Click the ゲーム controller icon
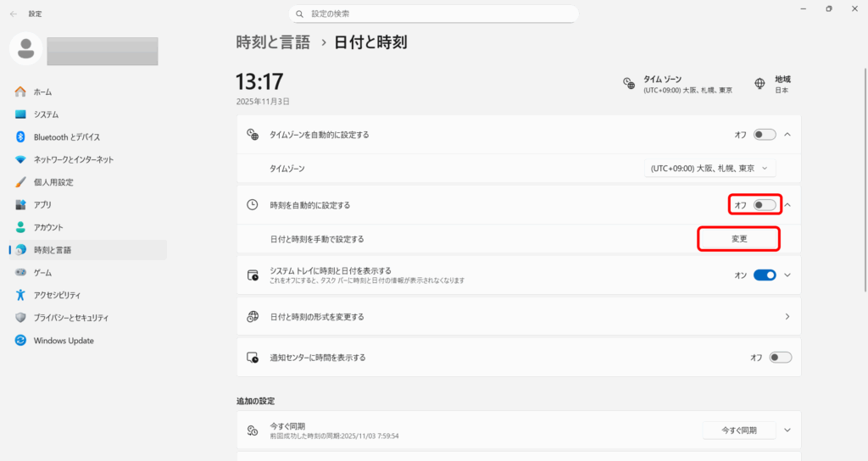Image resolution: width=868 pixels, height=461 pixels. pos(20,273)
